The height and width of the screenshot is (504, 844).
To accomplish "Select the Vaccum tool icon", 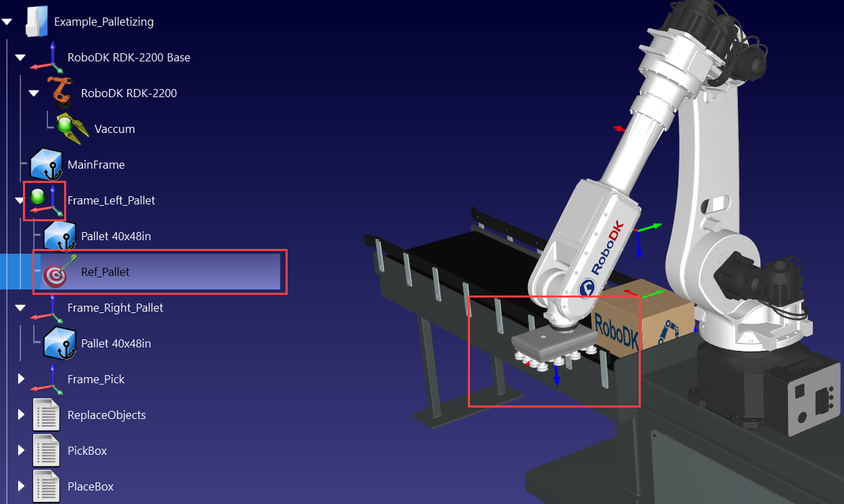I will tap(73, 128).
